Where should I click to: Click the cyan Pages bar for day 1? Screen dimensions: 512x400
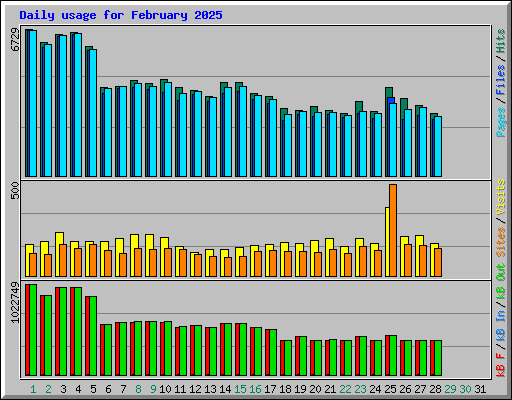[33, 103]
